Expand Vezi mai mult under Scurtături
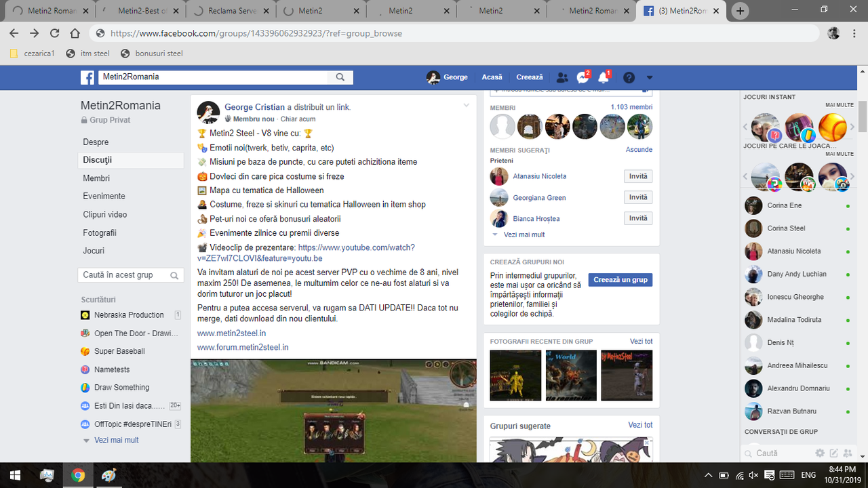Image resolution: width=868 pixels, height=488 pixels. (x=116, y=440)
